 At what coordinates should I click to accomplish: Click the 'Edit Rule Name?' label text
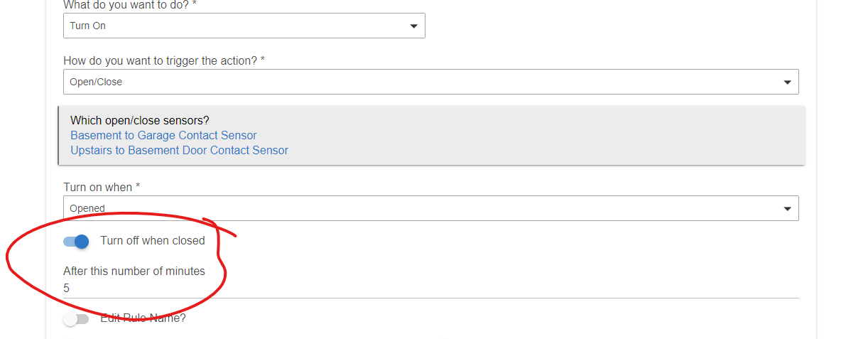(143, 318)
